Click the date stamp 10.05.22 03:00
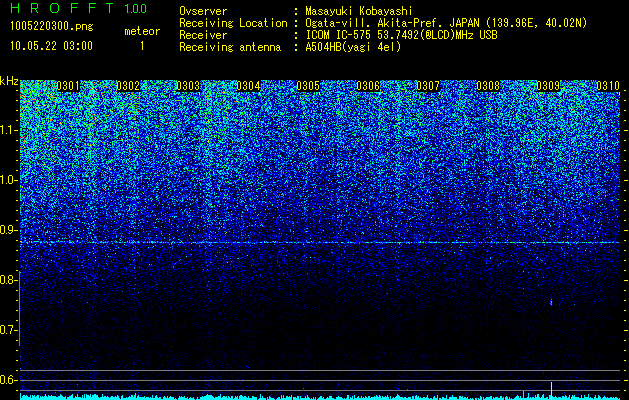The image size is (629, 400). 51,46
